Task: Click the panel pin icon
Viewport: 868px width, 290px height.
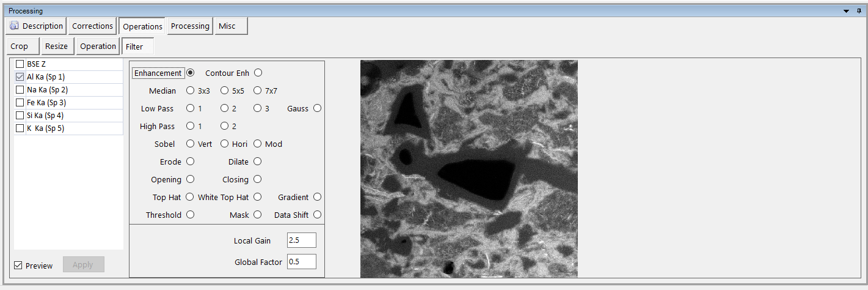Action: 859,11
